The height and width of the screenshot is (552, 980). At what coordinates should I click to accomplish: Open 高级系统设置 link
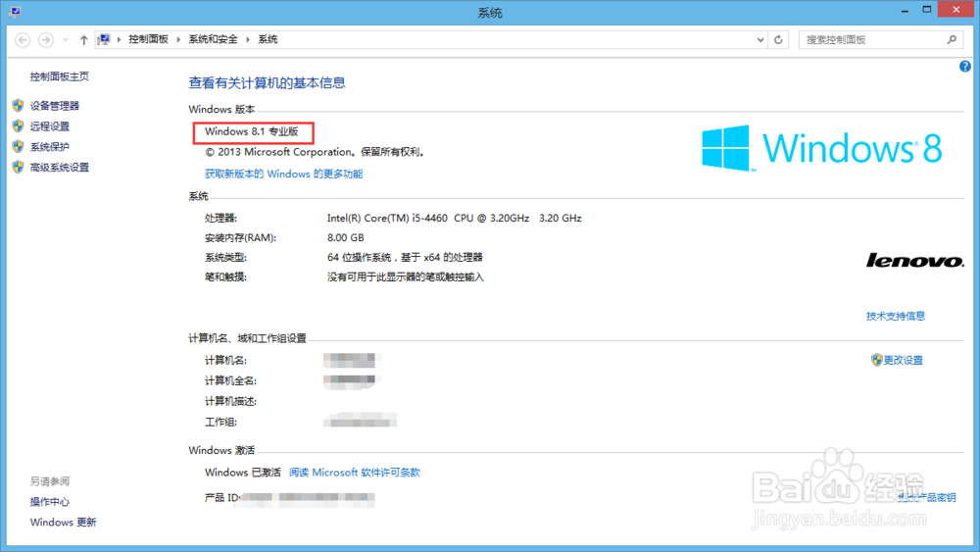click(60, 168)
